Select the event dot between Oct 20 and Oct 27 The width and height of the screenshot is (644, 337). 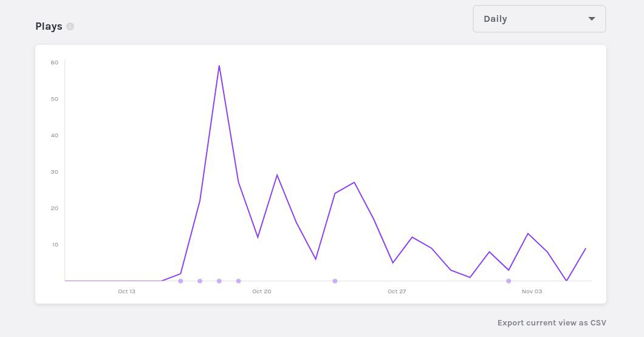coord(335,281)
